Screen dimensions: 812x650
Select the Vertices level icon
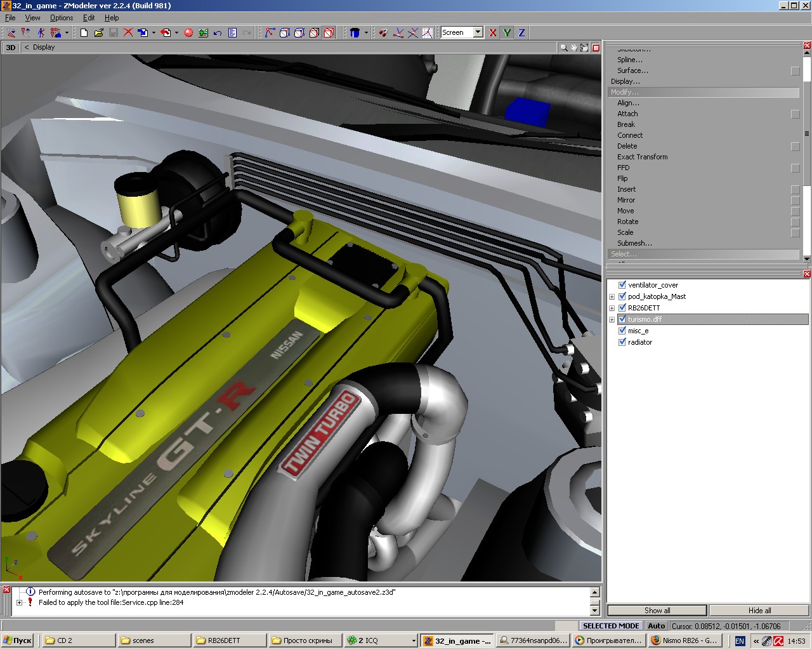pyautogui.click(x=270, y=32)
